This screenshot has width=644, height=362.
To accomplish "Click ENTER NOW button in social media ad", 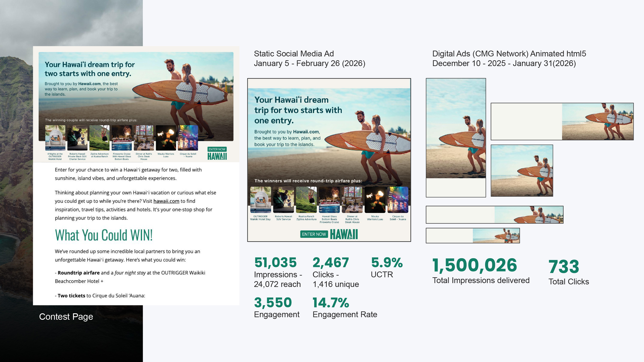I will pos(314,234).
